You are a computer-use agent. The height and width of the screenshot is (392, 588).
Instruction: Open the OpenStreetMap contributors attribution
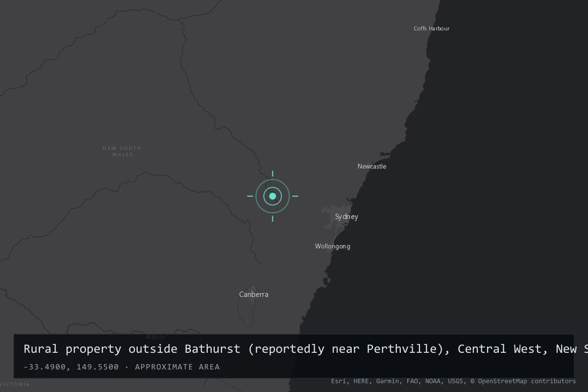coord(523,381)
